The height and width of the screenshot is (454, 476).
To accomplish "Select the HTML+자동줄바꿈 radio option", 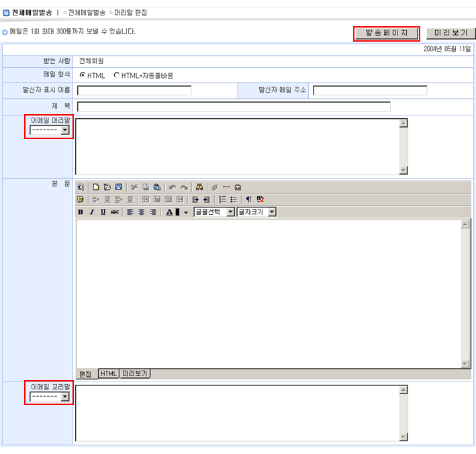I will pyautogui.click(x=117, y=75).
